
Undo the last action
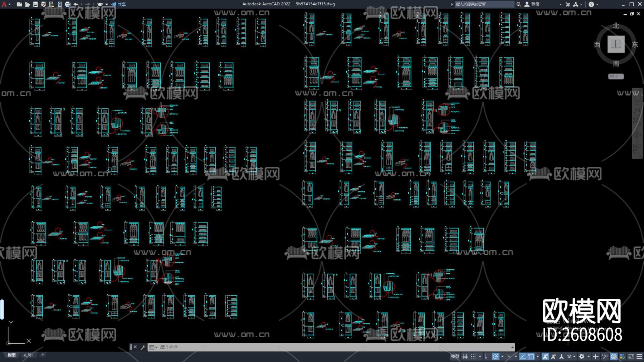76,4
